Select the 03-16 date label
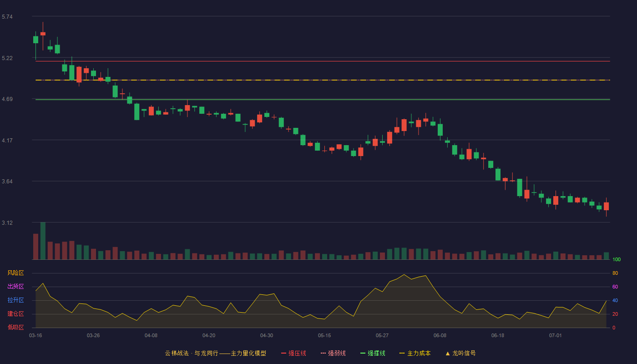 (x=35, y=335)
